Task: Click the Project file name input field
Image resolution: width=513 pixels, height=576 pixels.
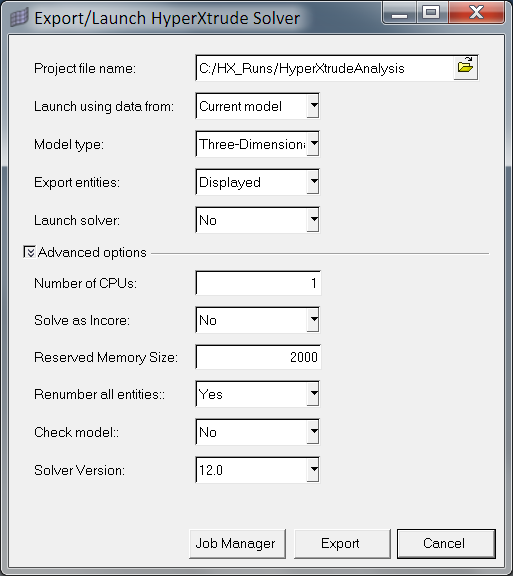Action: (x=325, y=68)
